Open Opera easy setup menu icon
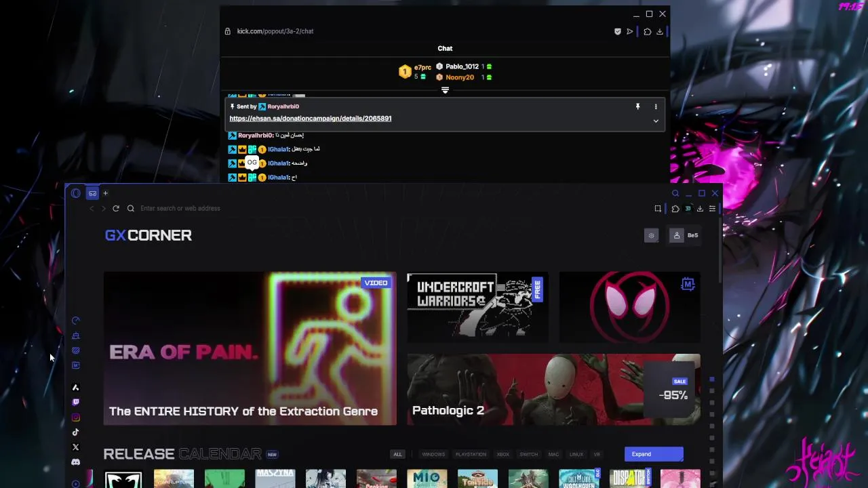 coord(712,209)
